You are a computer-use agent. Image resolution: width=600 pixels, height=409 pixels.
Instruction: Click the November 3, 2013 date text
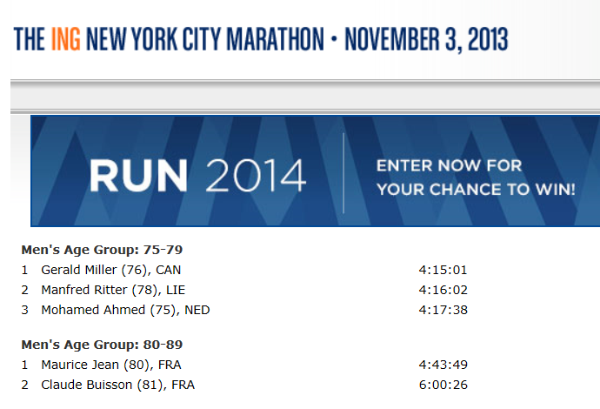[426, 40]
